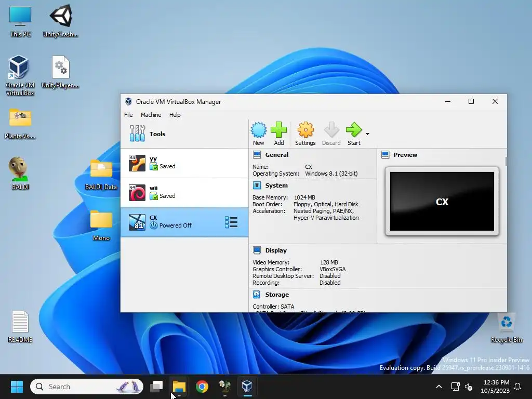Open the File menu
The width and height of the screenshot is (532, 399).
tap(128, 115)
